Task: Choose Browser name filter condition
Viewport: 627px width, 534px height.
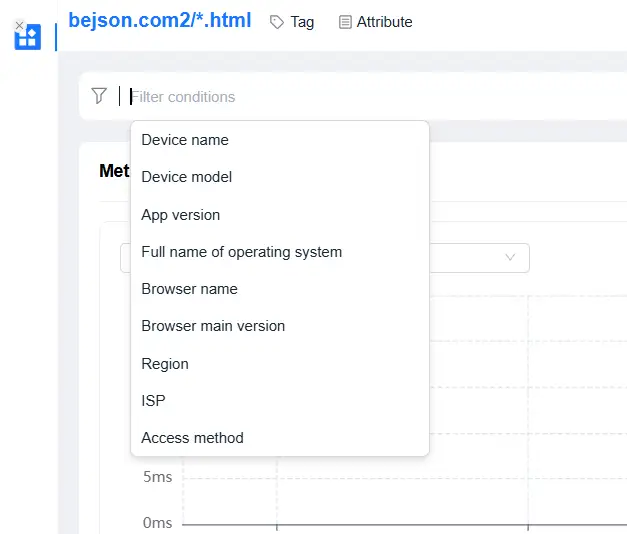Action: pos(190,289)
